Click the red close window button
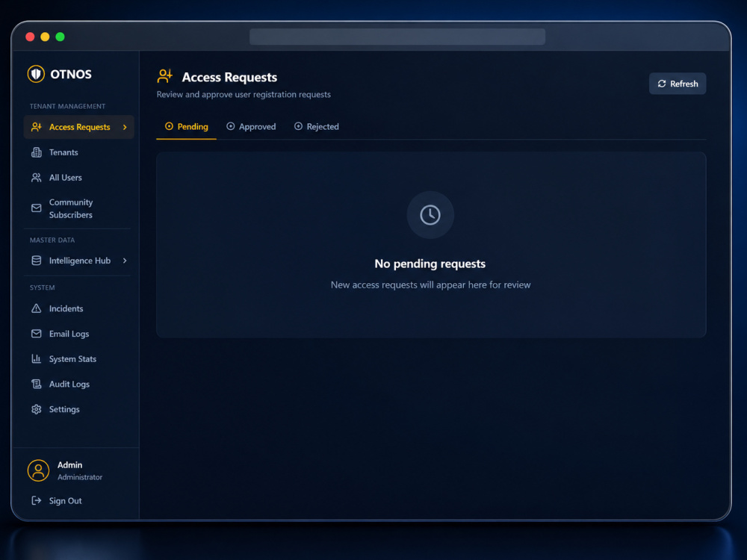 [30, 37]
